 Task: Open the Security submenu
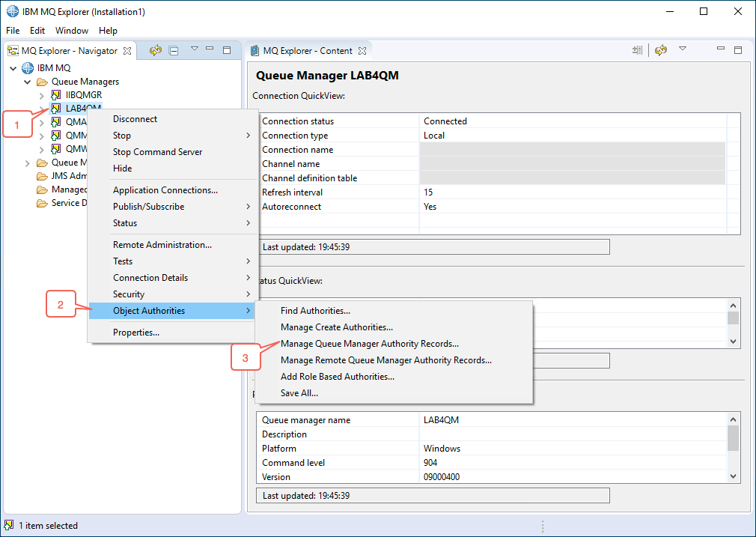173,294
